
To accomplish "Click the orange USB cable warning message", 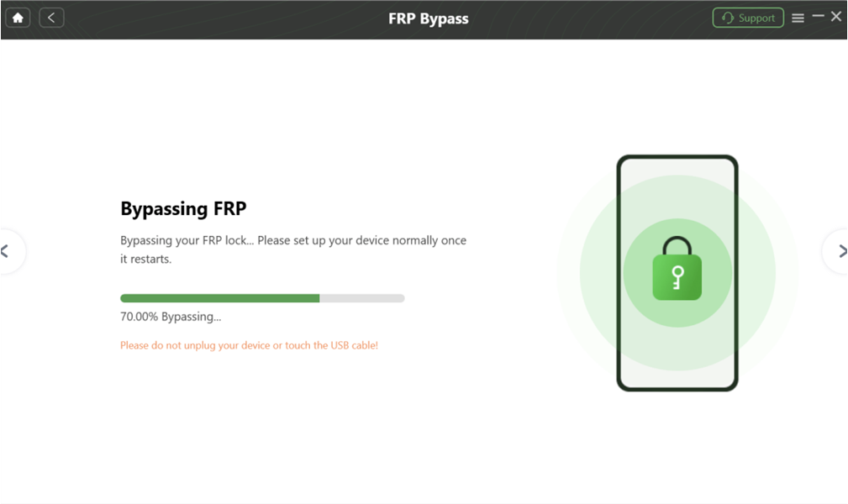I will [x=249, y=344].
